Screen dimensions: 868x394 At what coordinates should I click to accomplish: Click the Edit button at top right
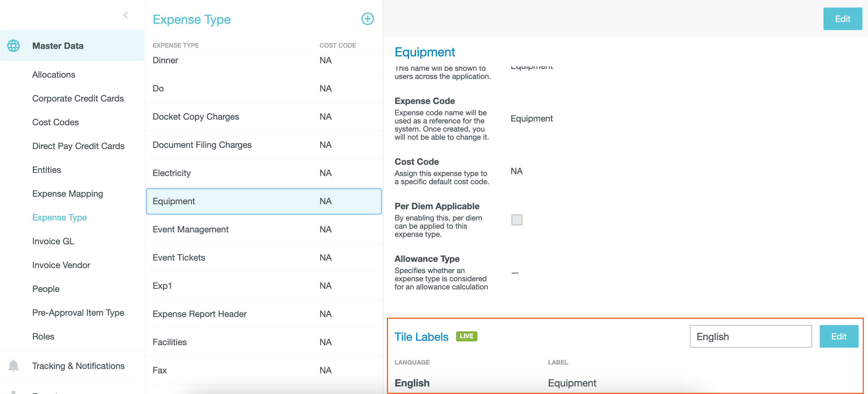pos(842,19)
